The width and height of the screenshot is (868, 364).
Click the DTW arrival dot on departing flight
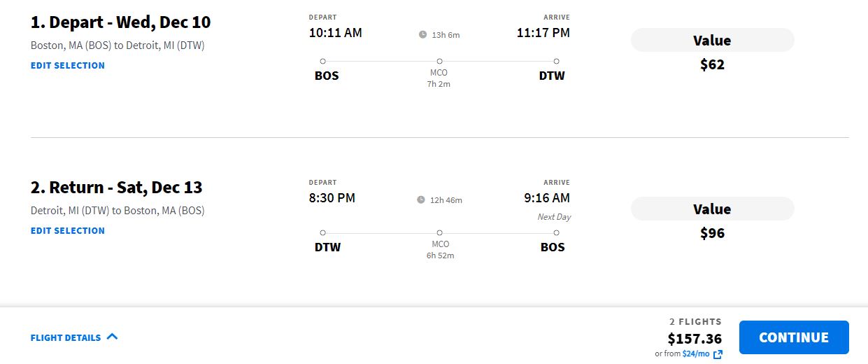click(556, 62)
